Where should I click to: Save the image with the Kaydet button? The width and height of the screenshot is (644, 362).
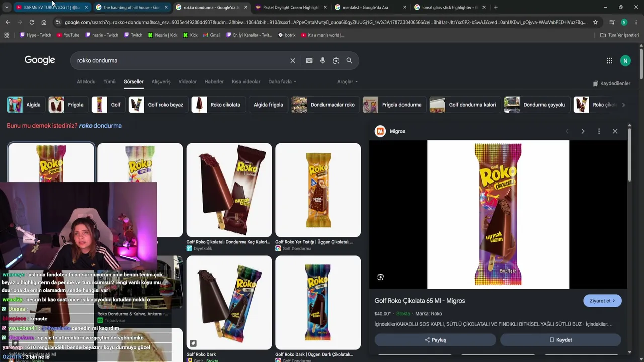pyautogui.click(x=560, y=340)
